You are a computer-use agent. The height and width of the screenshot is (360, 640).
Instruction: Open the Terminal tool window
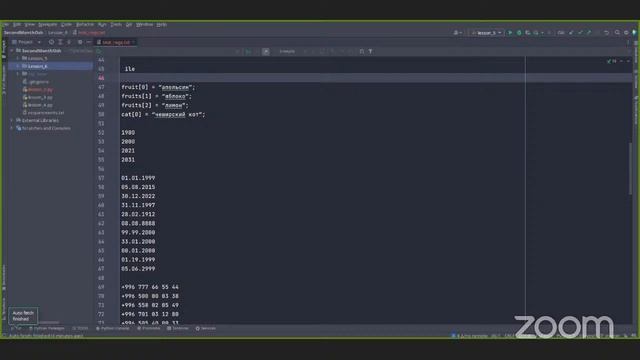point(178,328)
